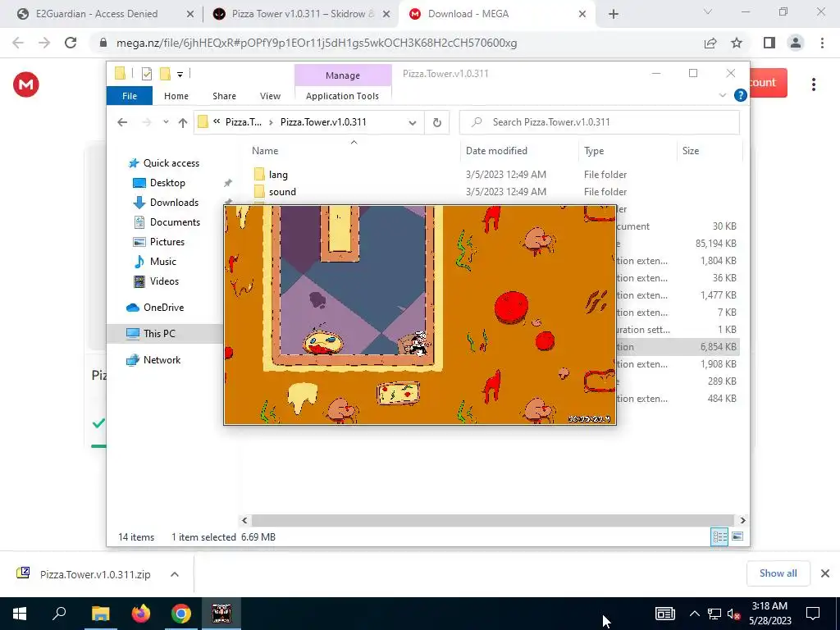The image size is (840, 630).
Task: Select OneDrive in the navigation pane
Action: click(163, 308)
